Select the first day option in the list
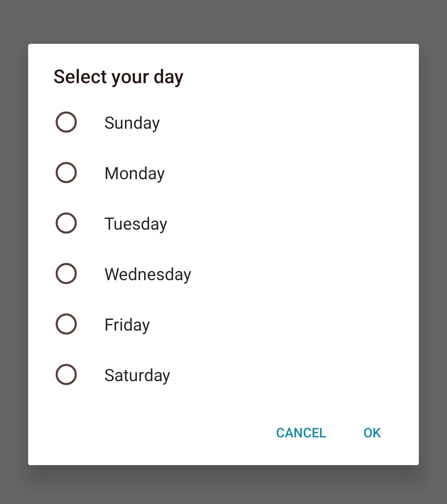 point(66,122)
